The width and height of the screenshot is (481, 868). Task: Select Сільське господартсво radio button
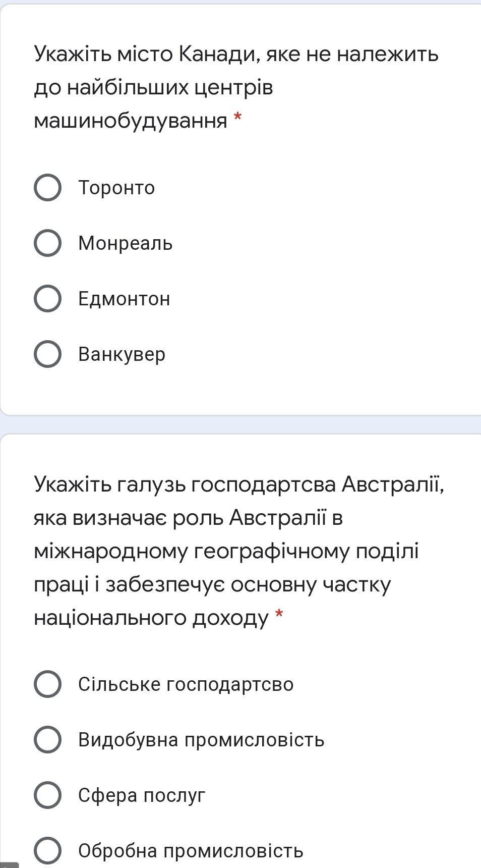[48, 684]
